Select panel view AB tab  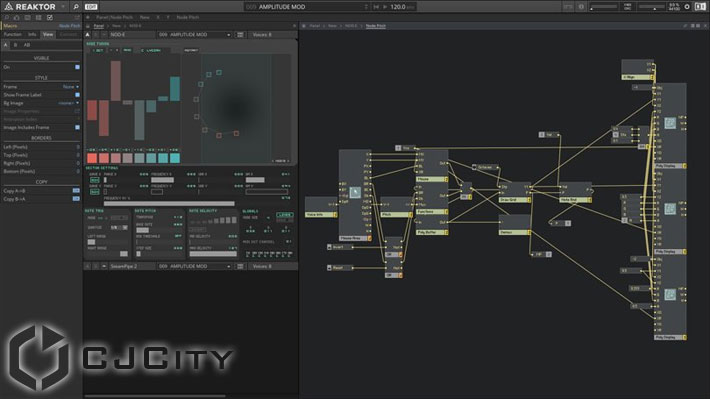[27, 45]
